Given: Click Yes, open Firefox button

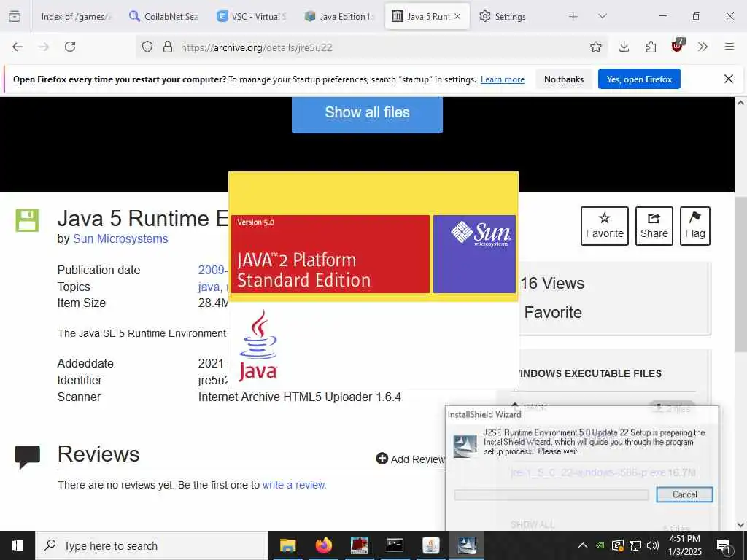Looking at the screenshot, I should 639,79.
